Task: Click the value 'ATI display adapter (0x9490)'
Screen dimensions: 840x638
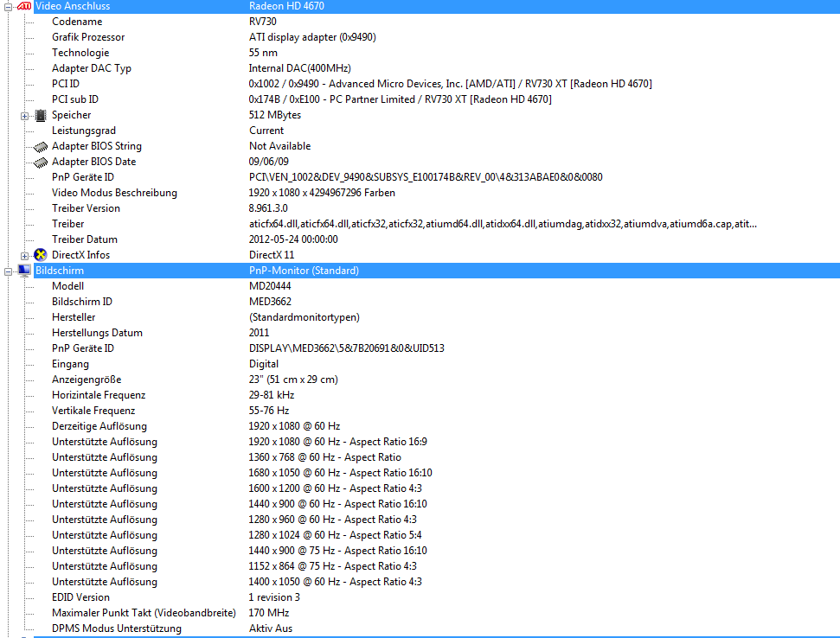Action: tap(312, 37)
